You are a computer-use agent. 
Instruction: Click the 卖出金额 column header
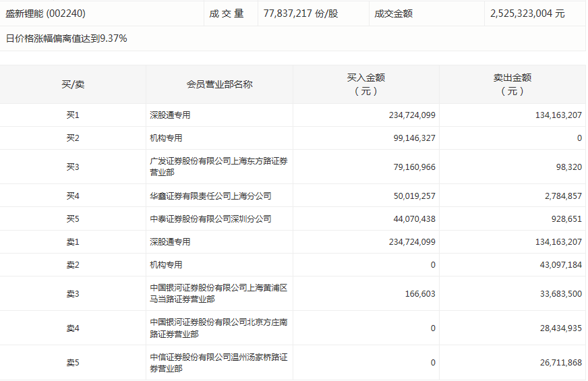pos(512,84)
